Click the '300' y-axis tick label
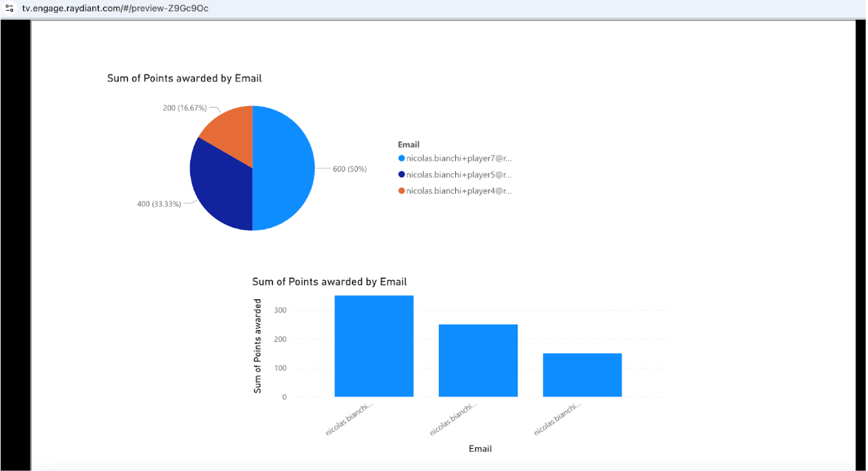Screen dimensions: 868x471 coord(280,310)
